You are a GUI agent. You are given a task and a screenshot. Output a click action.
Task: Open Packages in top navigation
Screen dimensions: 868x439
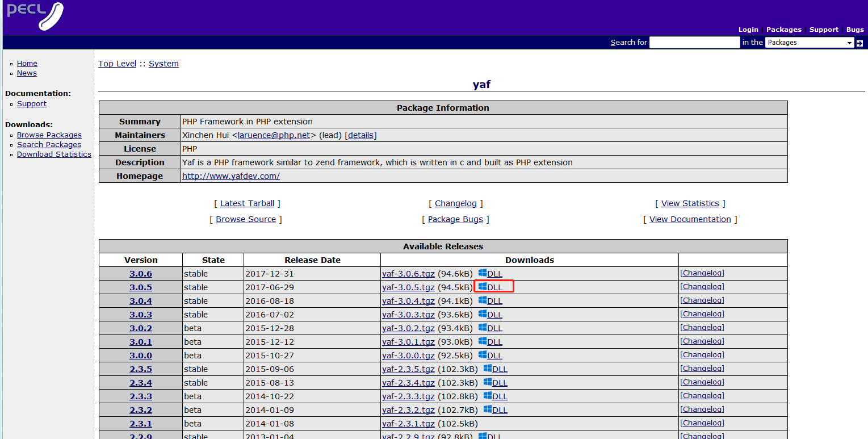click(x=784, y=30)
